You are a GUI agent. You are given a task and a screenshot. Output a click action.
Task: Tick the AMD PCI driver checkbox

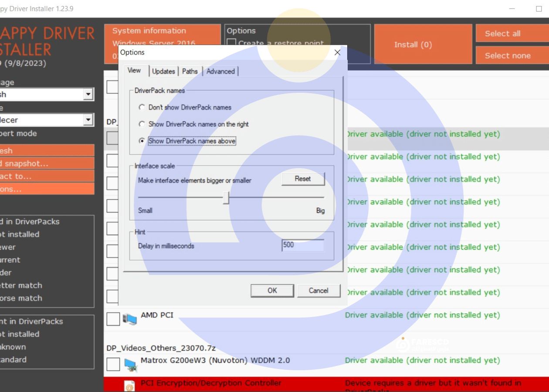113,319
